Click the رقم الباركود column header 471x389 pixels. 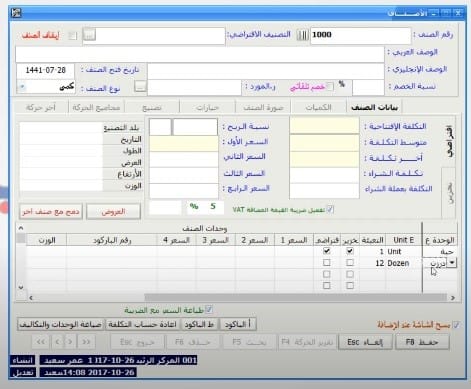pyautogui.click(x=111, y=240)
